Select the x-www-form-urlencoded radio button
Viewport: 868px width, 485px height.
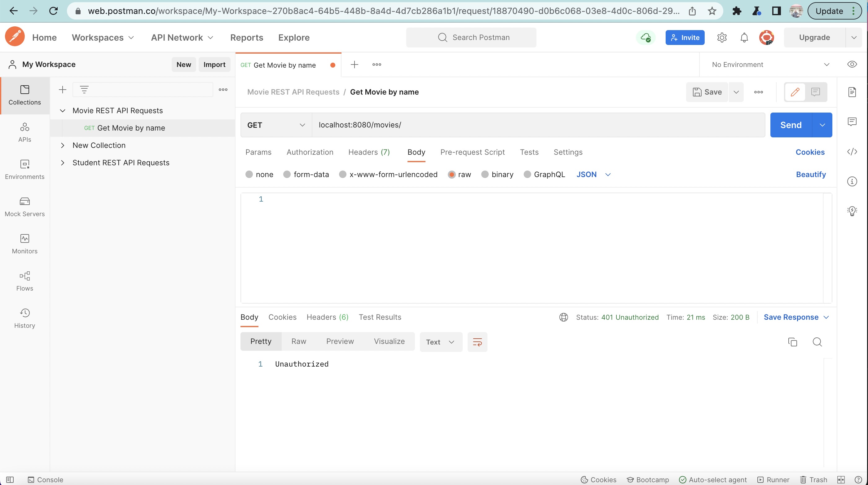pyautogui.click(x=342, y=174)
